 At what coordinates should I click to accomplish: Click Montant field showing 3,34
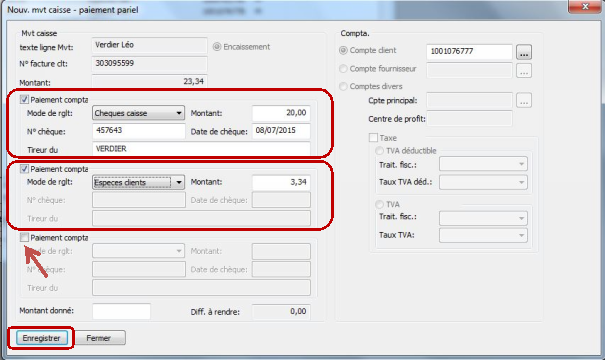coord(281,182)
